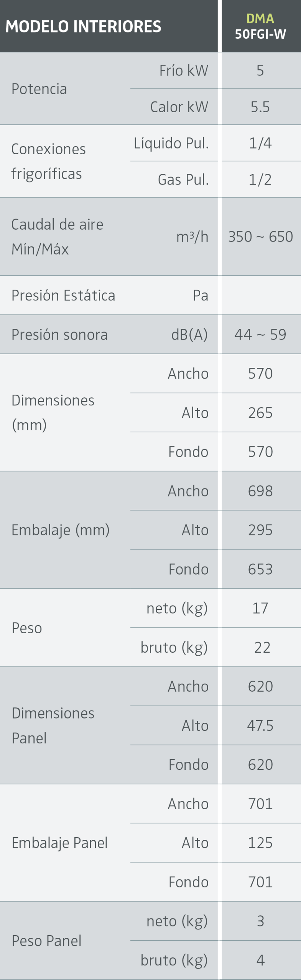Screen dimensions: 301x980
Task: Select the Presión sonora value 44 ~ 59
Action: click(260, 335)
